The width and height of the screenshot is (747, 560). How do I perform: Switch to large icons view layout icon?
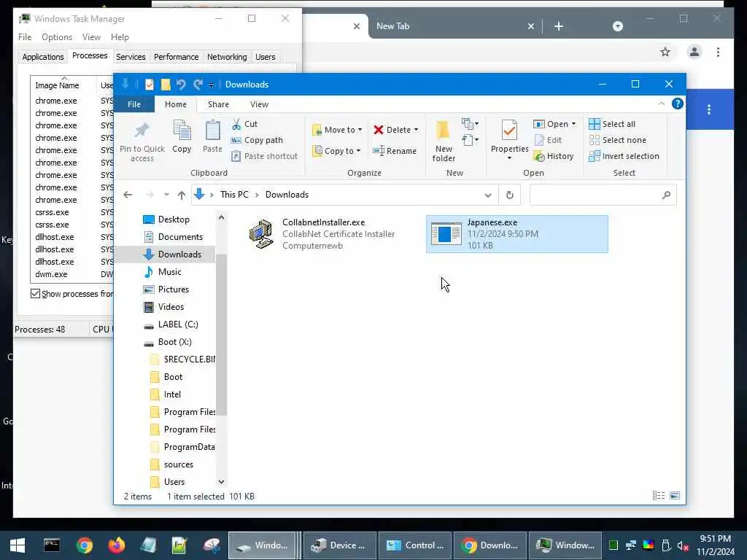[675, 496]
